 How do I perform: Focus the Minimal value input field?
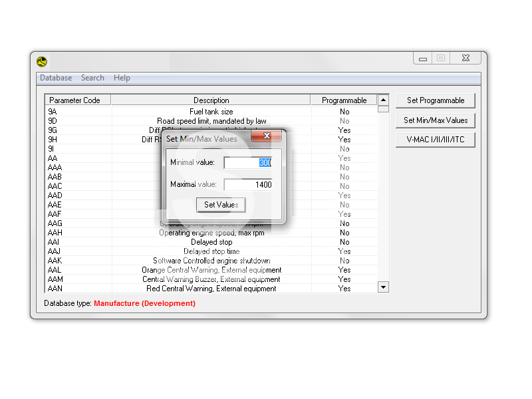(x=248, y=163)
